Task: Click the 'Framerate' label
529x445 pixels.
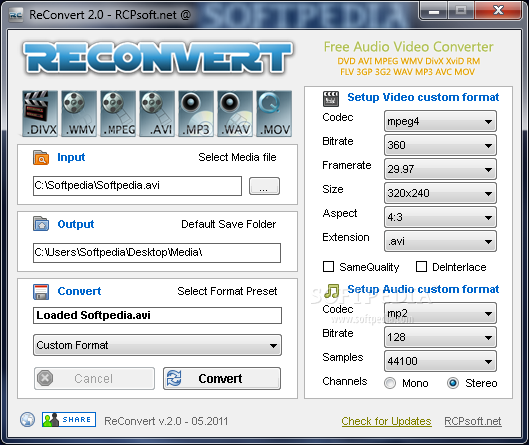Action: click(x=347, y=165)
